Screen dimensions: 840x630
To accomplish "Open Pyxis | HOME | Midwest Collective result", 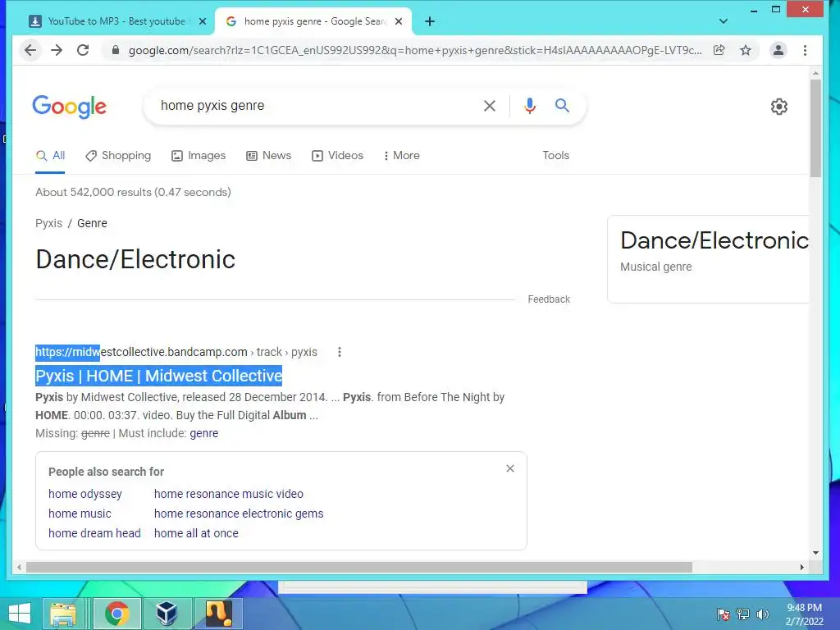I will [158, 376].
